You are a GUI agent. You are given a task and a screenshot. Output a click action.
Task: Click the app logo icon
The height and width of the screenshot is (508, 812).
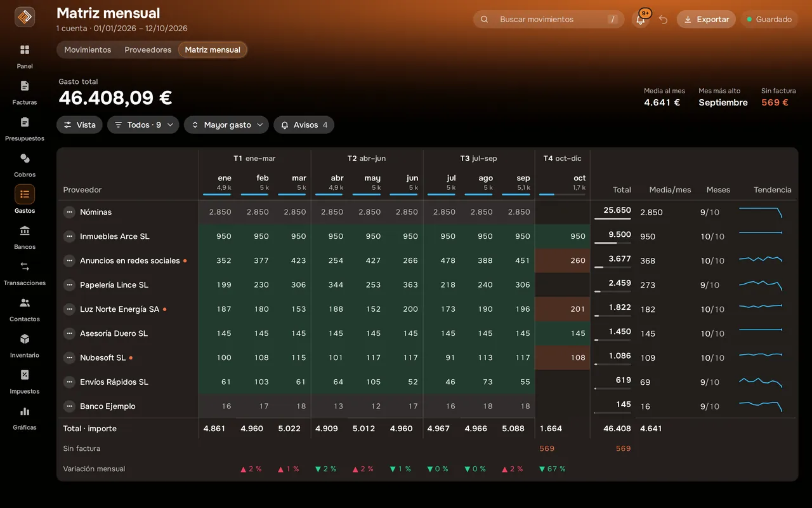(25, 17)
